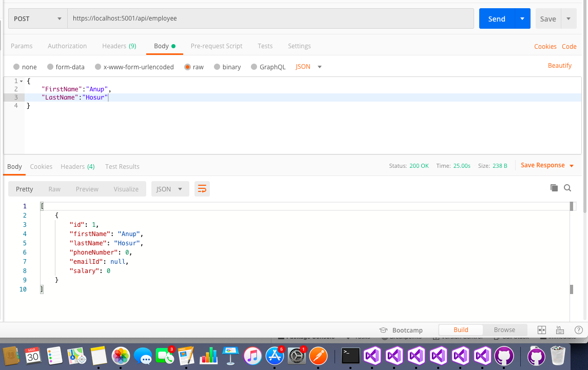Click the request URL field
The image size is (588, 370).
click(x=271, y=18)
